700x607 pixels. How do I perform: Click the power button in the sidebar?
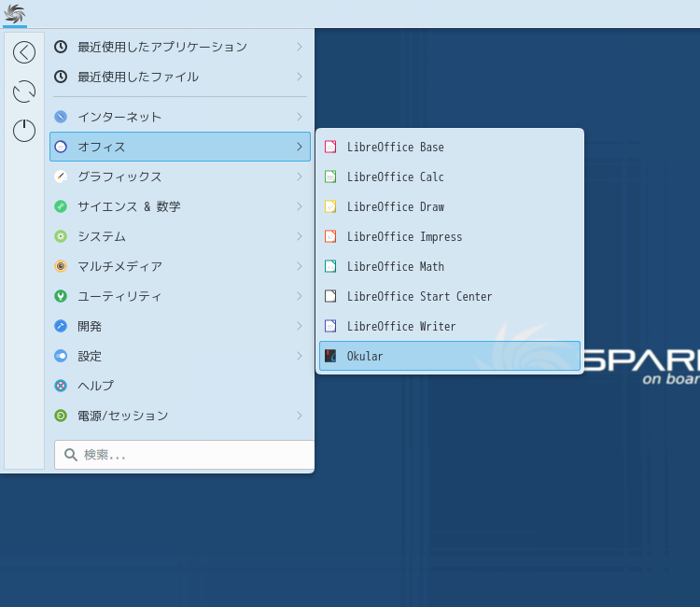click(x=24, y=131)
